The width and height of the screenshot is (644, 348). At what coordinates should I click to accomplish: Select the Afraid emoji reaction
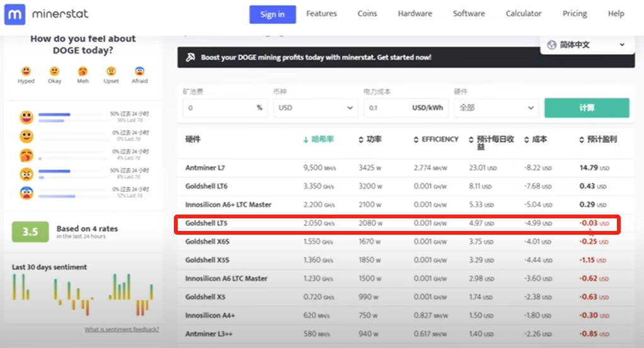pos(140,71)
